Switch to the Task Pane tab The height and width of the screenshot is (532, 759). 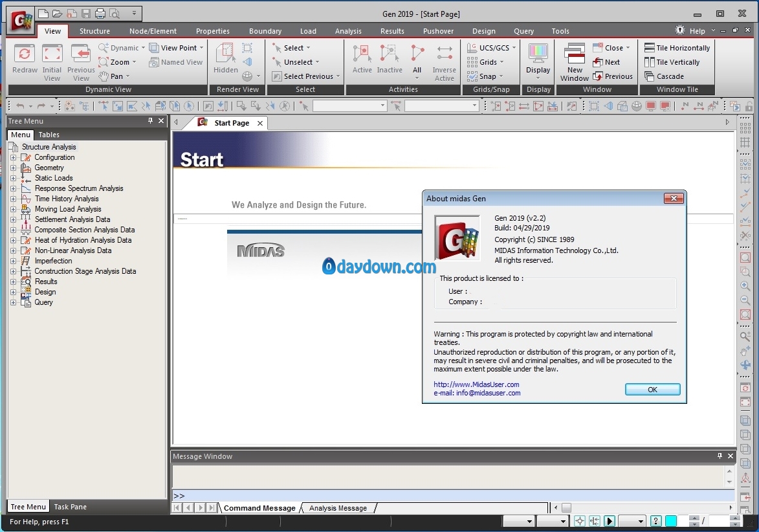click(x=70, y=507)
